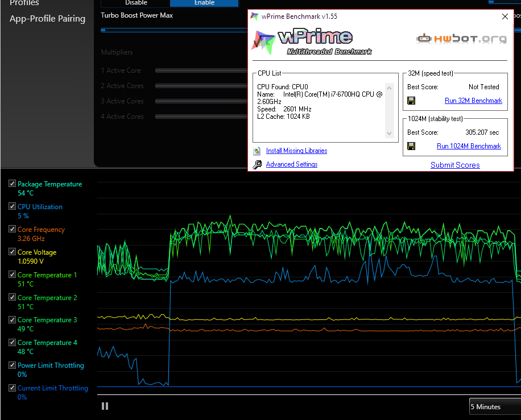Open the HWBOT.org logo link
The height and width of the screenshot is (420, 521).
461,39
